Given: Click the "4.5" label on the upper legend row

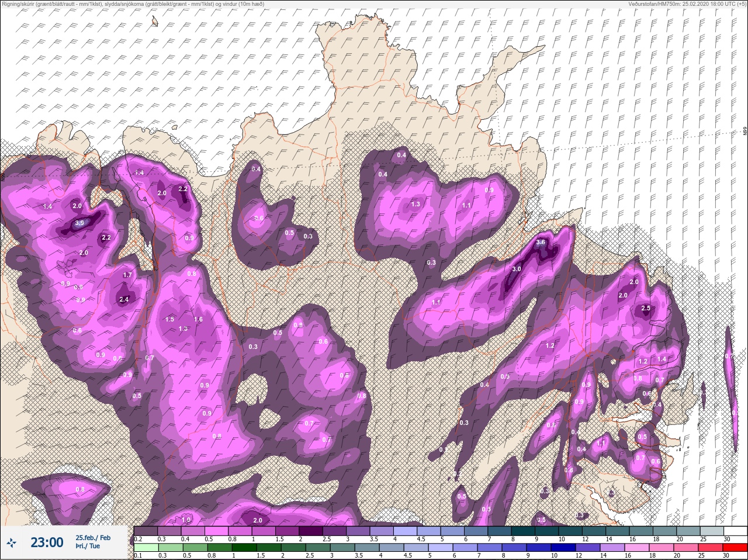Looking at the screenshot, I should tap(421, 539).
